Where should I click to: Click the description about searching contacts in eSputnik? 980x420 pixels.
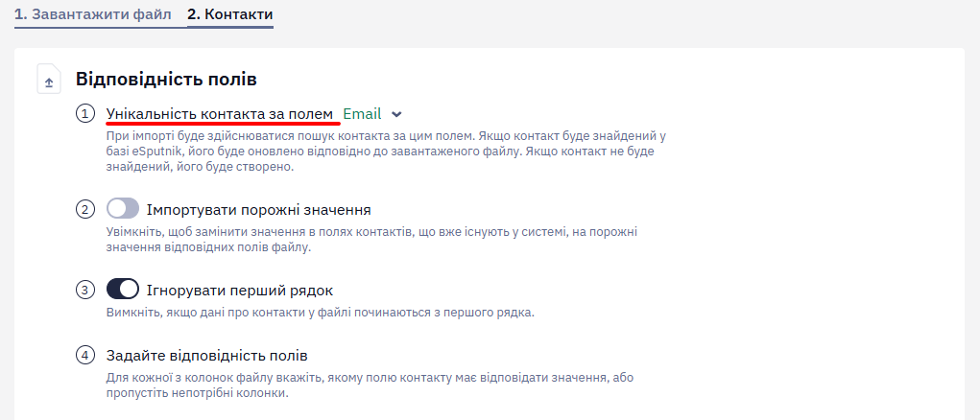coord(386,151)
